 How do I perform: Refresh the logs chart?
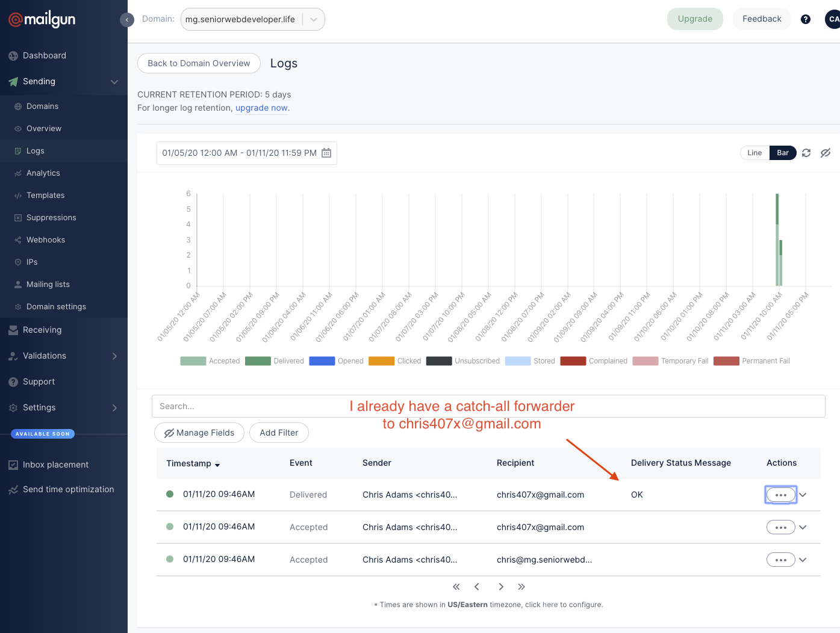pyautogui.click(x=806, y=153)
